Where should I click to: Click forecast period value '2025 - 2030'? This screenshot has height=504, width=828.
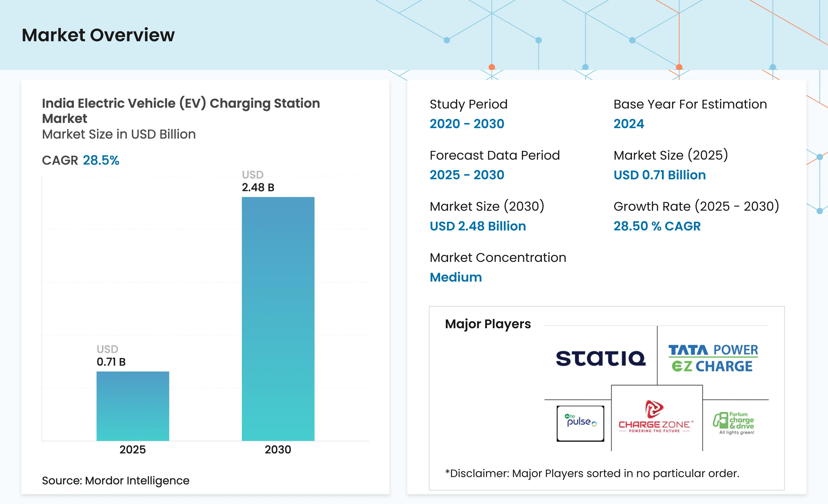pos(467,175)
